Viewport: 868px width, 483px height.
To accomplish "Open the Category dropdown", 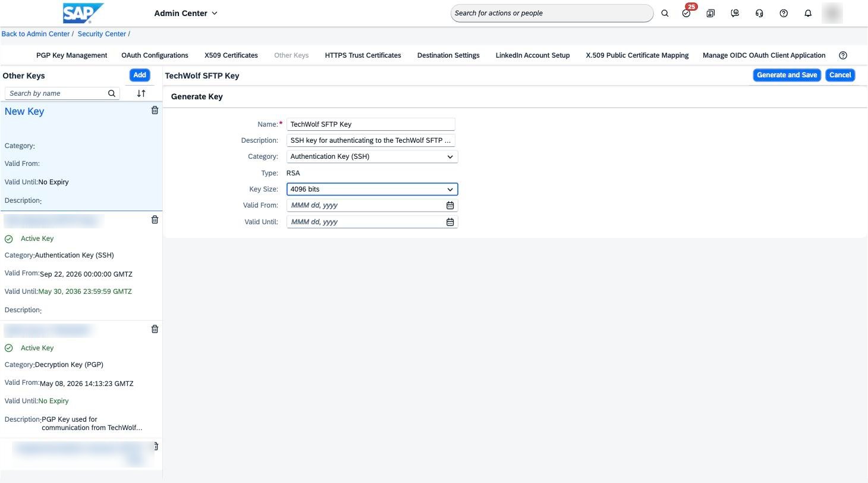I will point(372,156).
